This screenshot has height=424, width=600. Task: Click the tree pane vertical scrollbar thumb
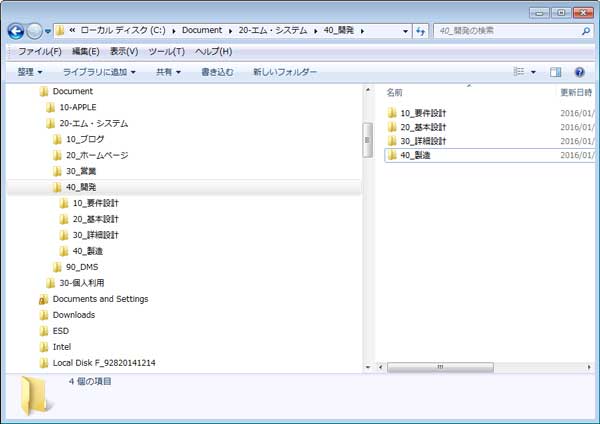[368, 140]
